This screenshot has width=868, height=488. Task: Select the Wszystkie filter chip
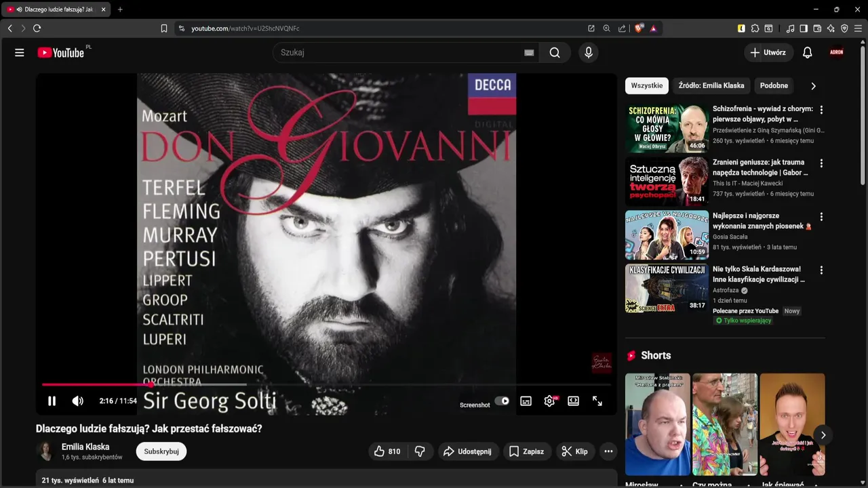pos(647,85)
